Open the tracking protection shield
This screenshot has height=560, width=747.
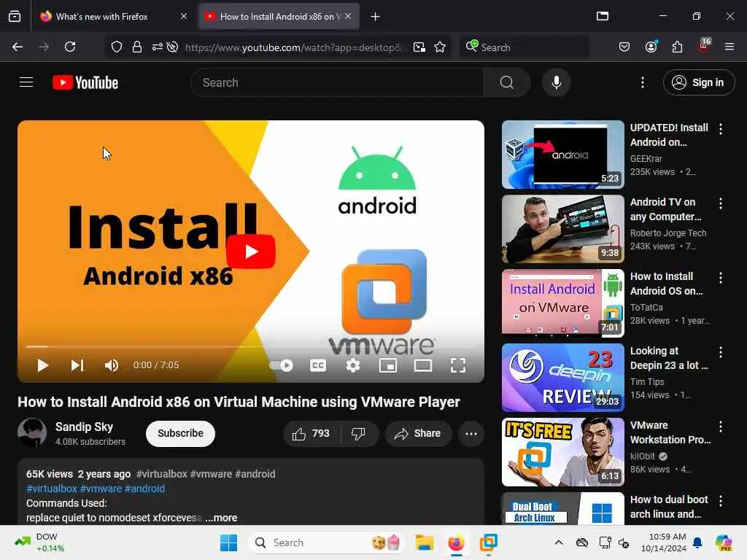click(x=117, y=47)
